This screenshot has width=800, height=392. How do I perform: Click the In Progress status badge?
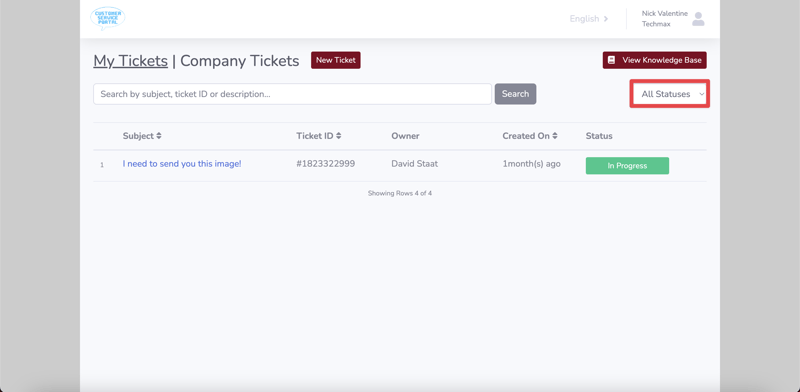coord(627,166)
